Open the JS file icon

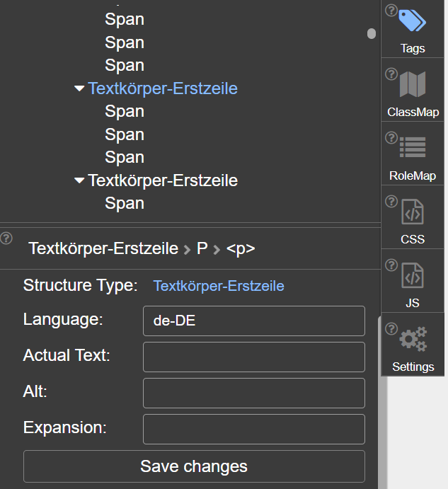pos(413,275)
